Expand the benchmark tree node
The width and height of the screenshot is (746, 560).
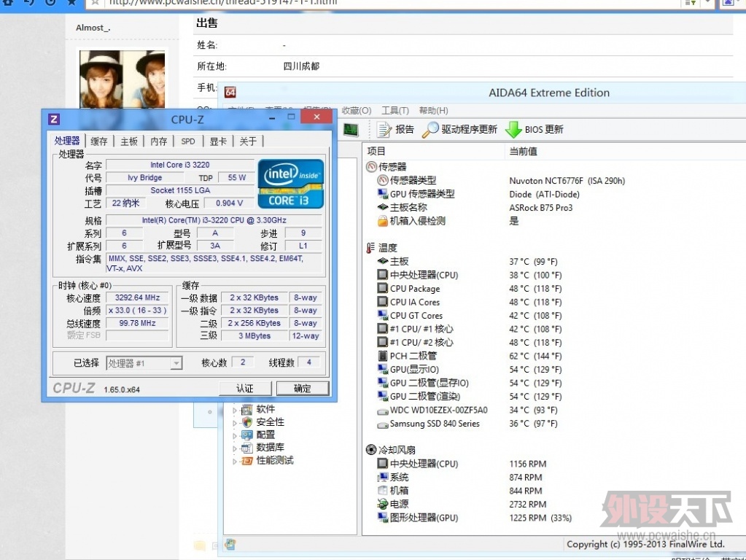[x=235, y=461]
